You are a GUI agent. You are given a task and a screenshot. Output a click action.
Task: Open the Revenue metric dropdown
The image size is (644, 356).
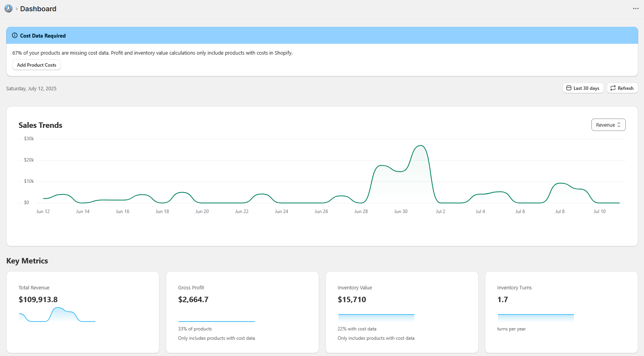point(608,125)
